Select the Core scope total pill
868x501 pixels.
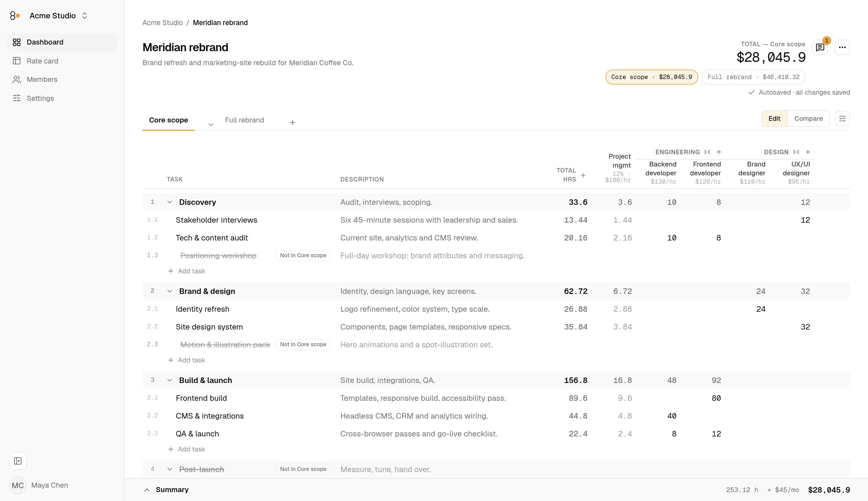651,77
